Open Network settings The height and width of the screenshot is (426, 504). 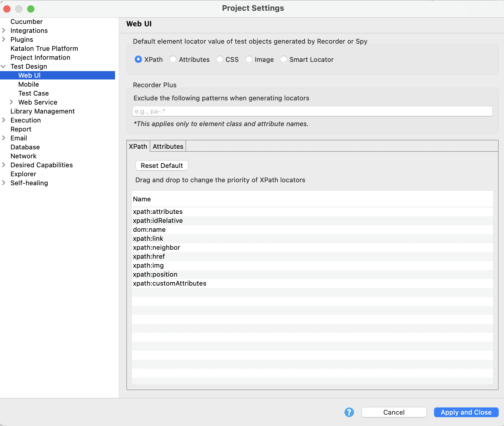tap(24, 156)
